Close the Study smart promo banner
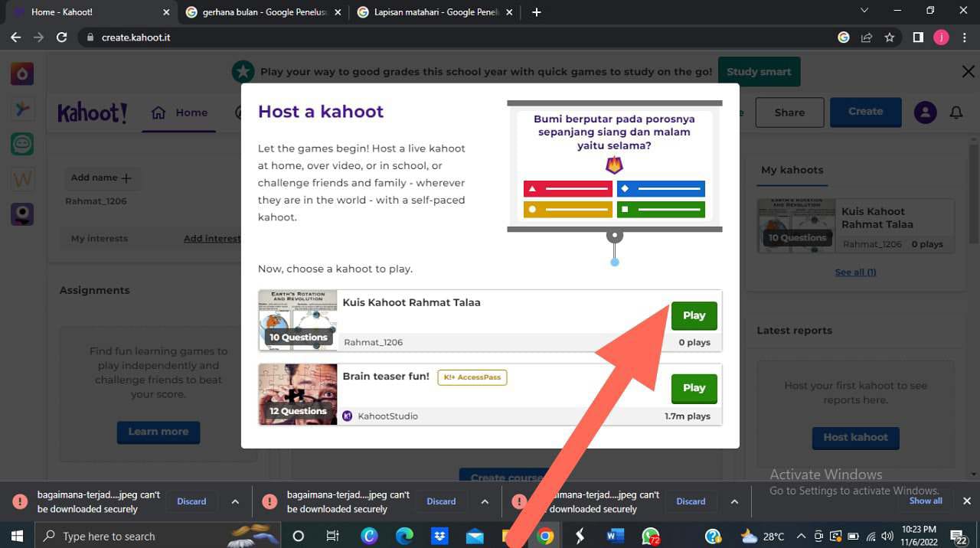The image size is (980, 548). [968, 72]
